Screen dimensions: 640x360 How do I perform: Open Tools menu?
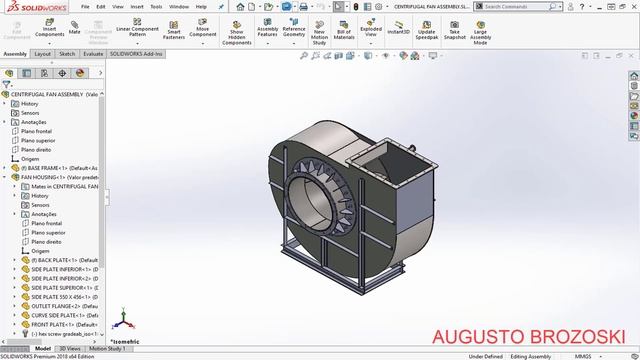156,7
